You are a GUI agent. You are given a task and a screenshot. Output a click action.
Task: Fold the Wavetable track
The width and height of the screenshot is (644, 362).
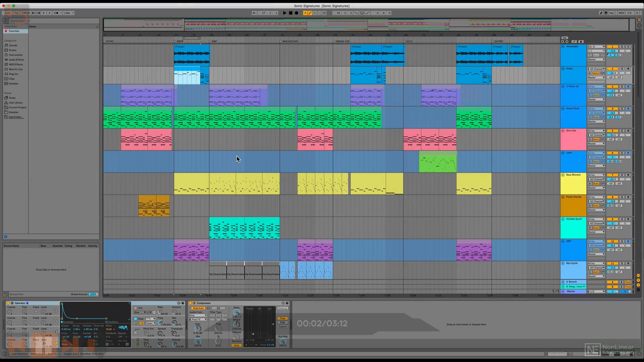pos(563,47)
